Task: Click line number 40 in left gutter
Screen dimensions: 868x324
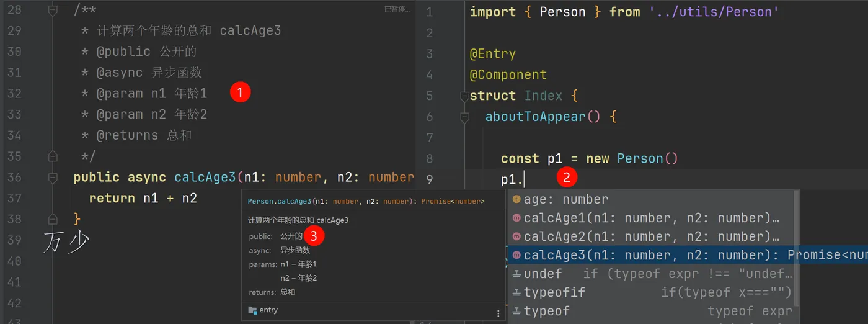Action: (x=14, y=261)
